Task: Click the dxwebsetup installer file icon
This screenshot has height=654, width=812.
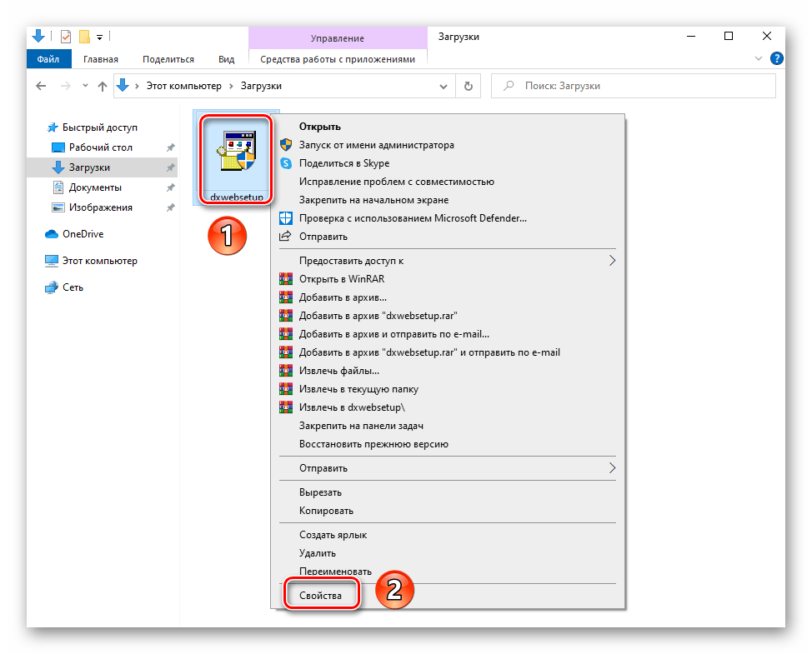Action: click(236, 151)
